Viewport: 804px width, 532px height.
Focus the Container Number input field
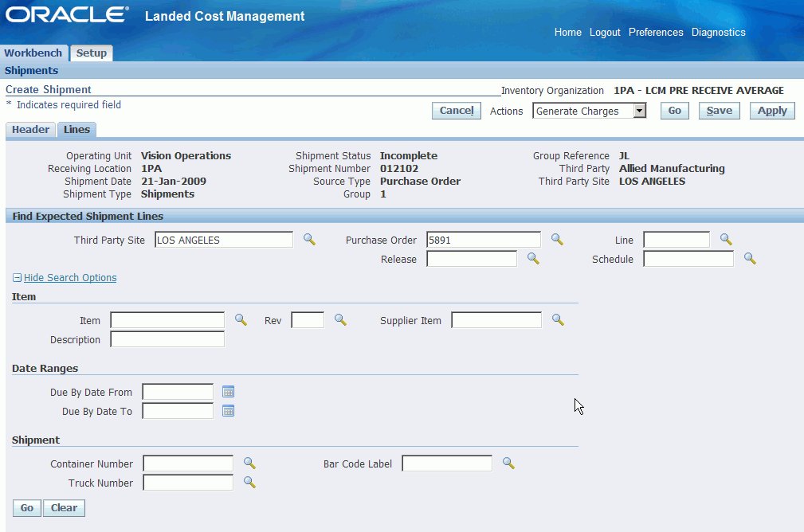pos(188,464)
